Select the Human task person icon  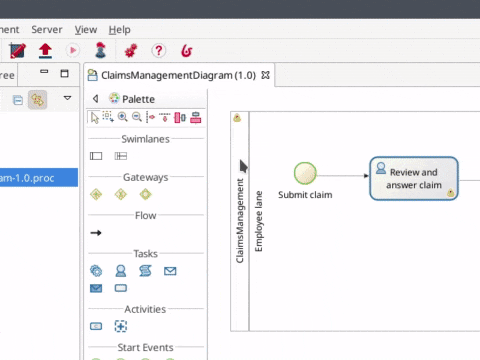[121, 271]
